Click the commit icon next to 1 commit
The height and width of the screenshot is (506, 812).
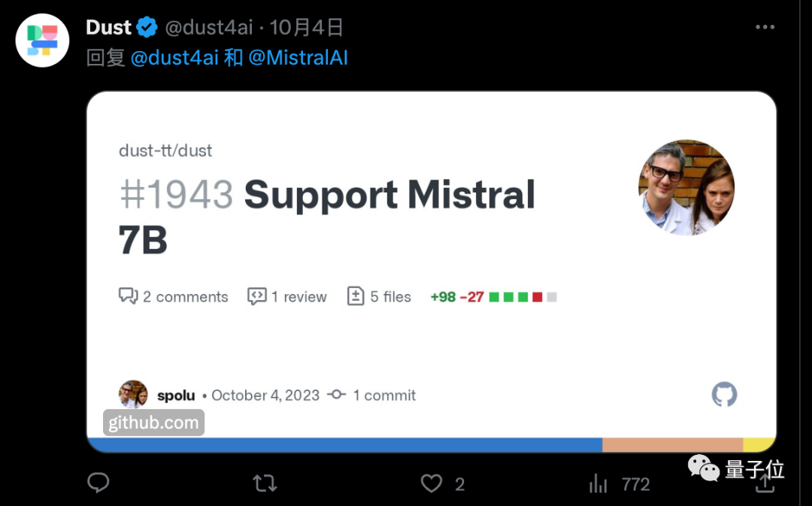336,395
